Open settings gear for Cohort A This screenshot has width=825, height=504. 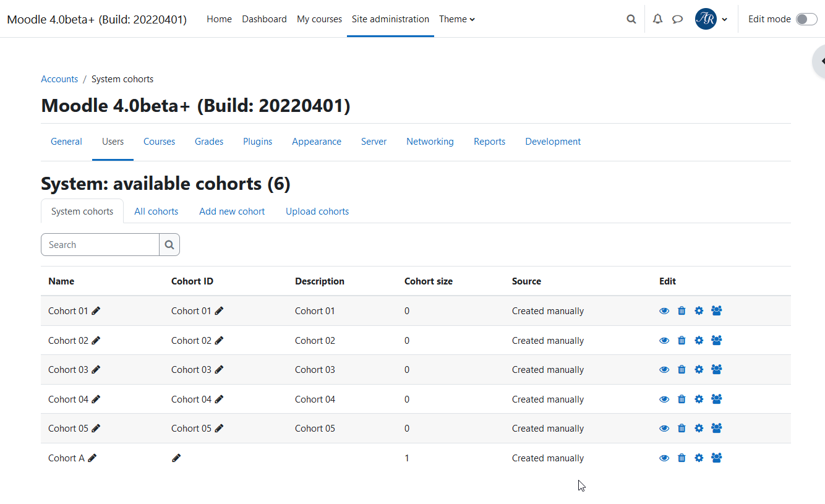(699, 458)
